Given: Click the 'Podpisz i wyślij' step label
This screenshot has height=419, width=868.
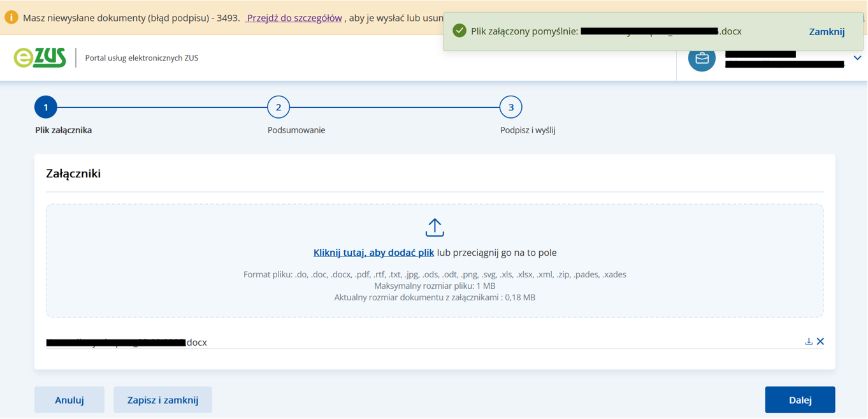Looking at the screenshot, I should pyautogui.click(x=528, y=130).
